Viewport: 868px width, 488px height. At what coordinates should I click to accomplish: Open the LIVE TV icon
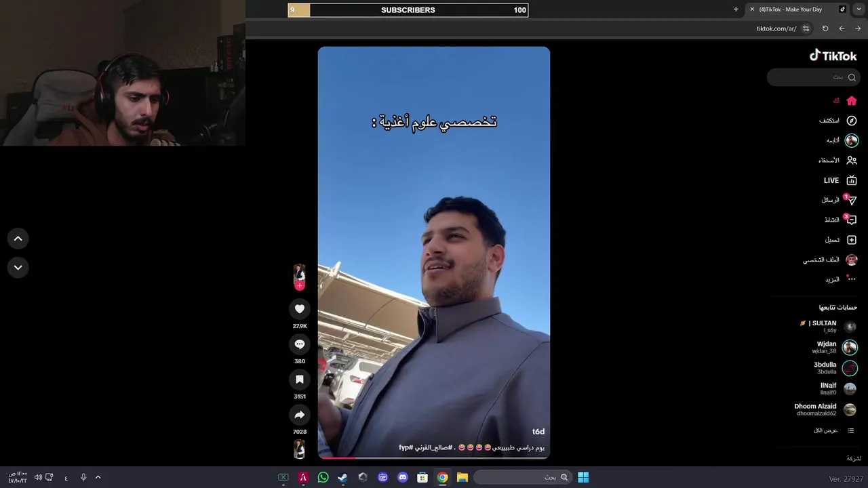point(852,180)
